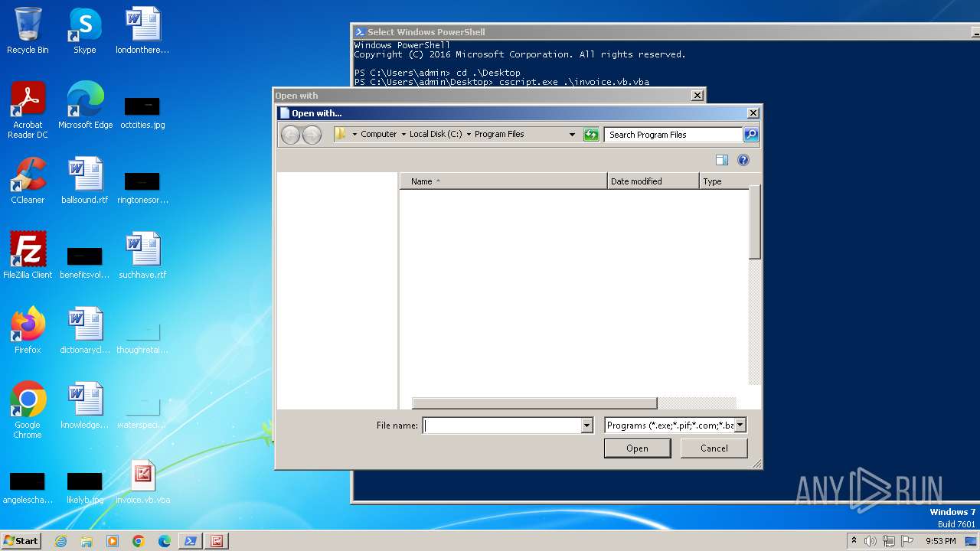Open the dialog Help icon
Screen dimensions: 980x551
(743, 160)
